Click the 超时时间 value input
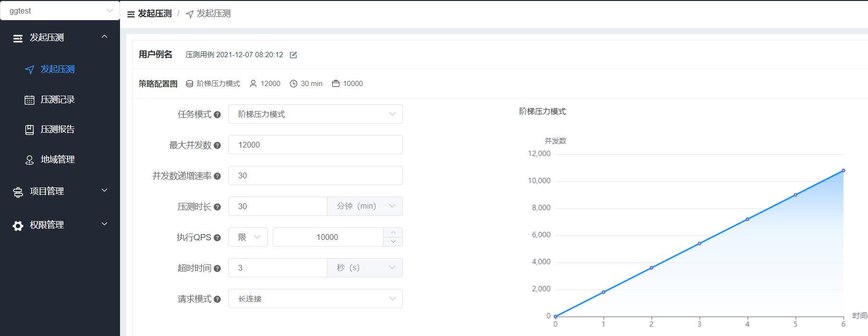This screenshot has width=868, height=336. pos(278,268)
